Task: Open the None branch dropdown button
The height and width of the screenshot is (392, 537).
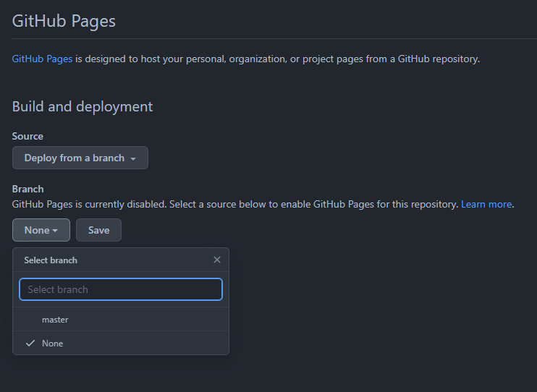Action: click(41, 230)
